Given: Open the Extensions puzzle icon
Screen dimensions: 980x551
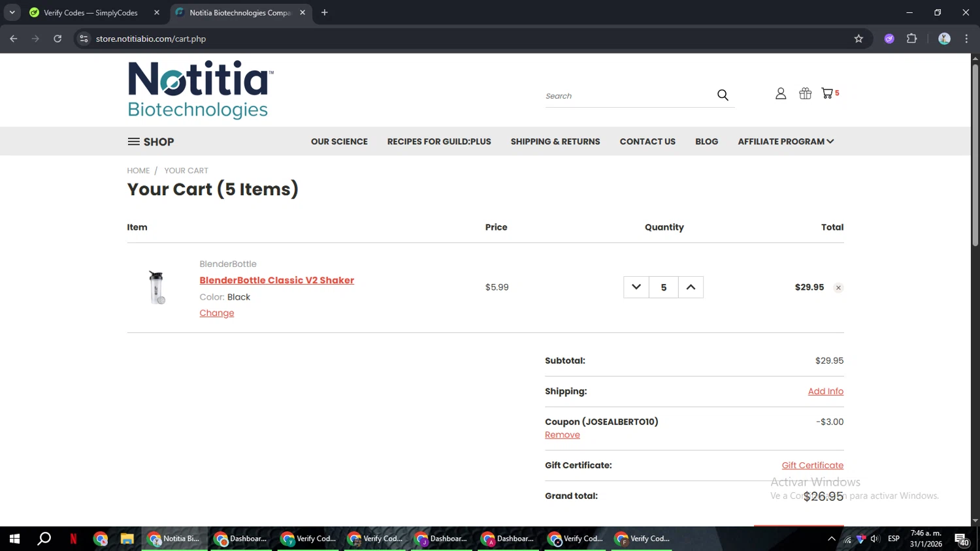Looking at the screenshot, I should [x=912, y=39].
